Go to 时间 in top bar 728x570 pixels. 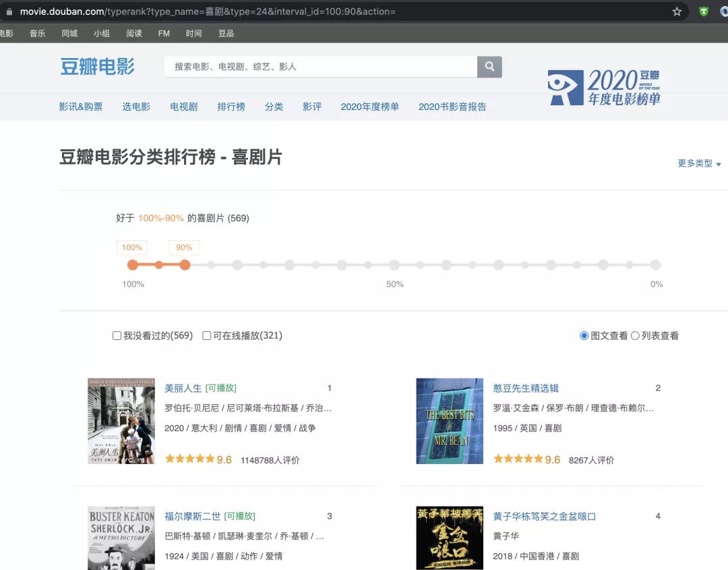[x=193, y=34]
